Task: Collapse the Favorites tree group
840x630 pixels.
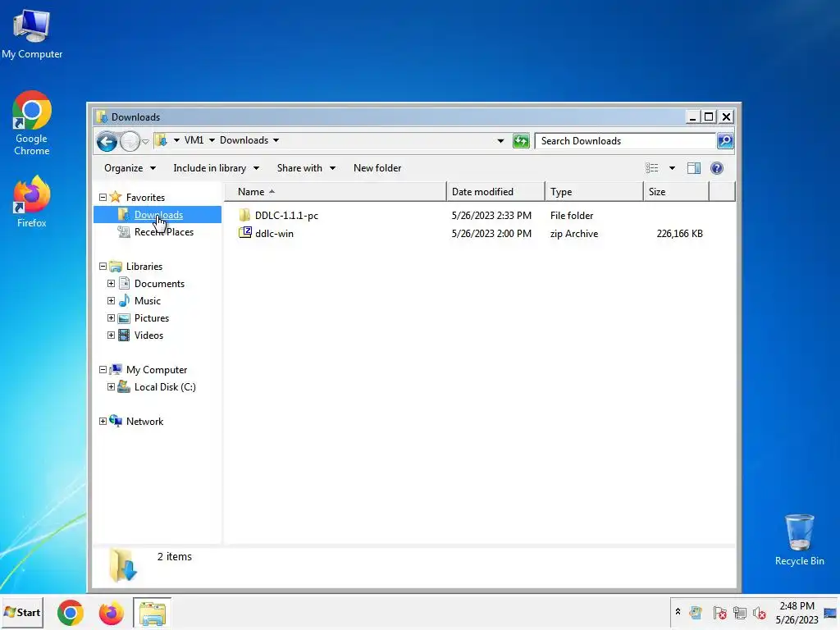Action: (103, 198)
